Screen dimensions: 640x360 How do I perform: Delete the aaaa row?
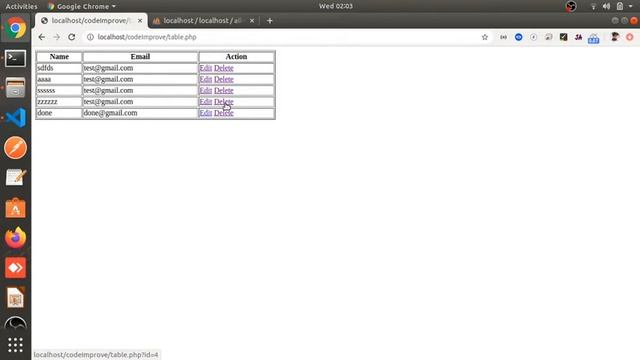pyautogui.click(x=224, y=79)
